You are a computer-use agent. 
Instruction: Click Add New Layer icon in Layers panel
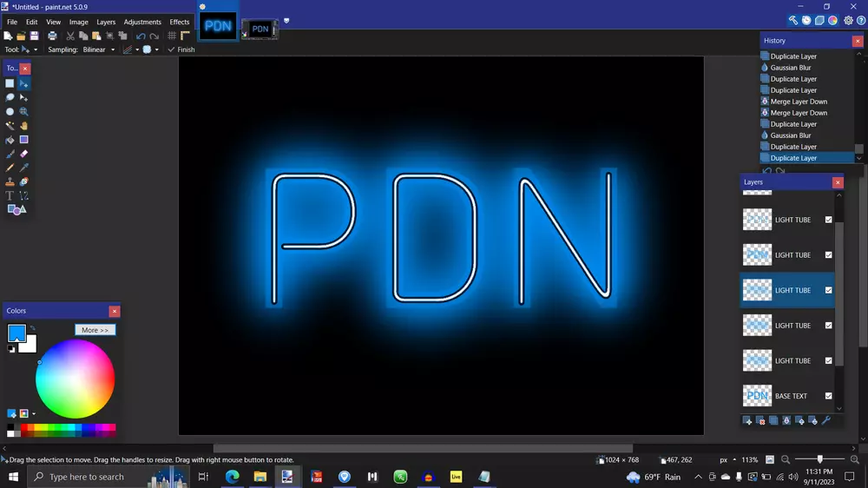pyautogui.click(x=747, y=421)
